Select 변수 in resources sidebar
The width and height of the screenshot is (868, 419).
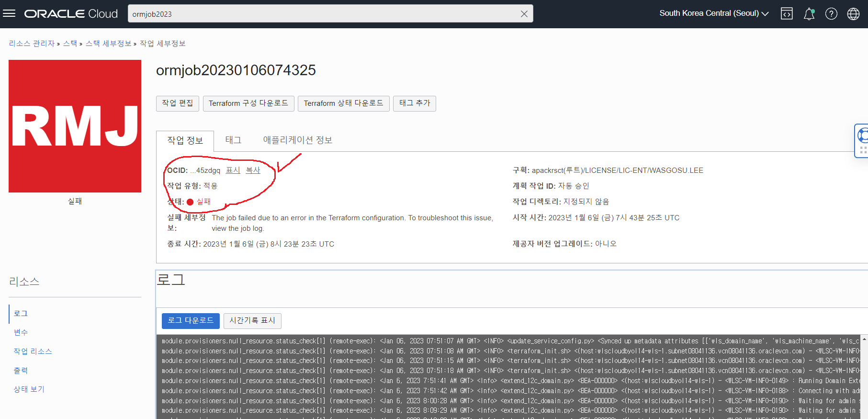click(21, 332)
